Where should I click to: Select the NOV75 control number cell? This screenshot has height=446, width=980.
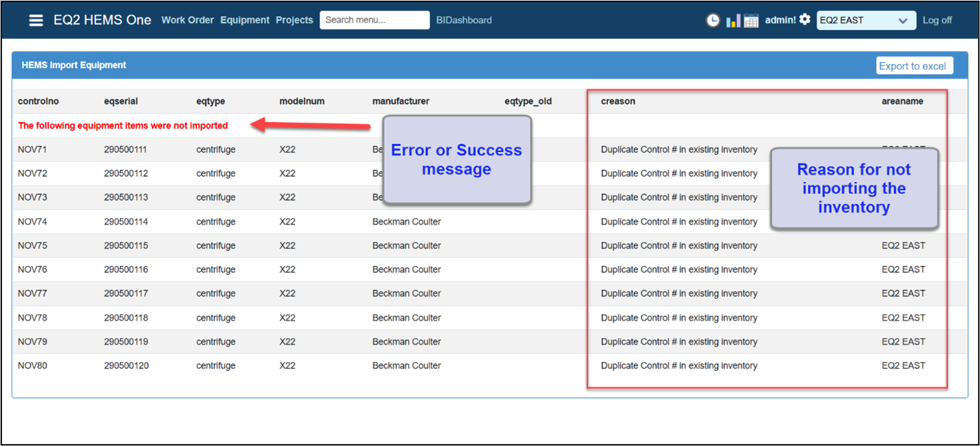tap(33, 246)
